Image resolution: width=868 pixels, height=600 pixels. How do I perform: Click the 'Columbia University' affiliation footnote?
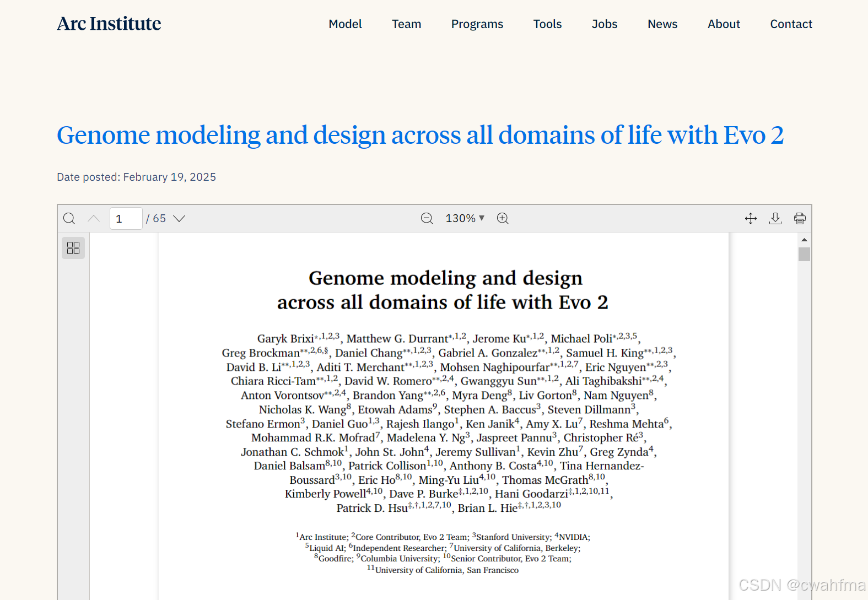(x=400, y=559)
